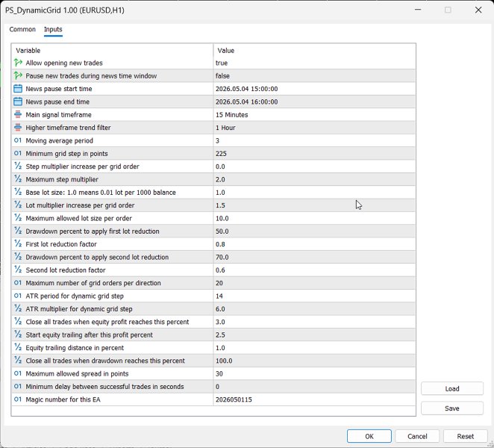Click the Maximum allowed spread value 30

(219, 373)
